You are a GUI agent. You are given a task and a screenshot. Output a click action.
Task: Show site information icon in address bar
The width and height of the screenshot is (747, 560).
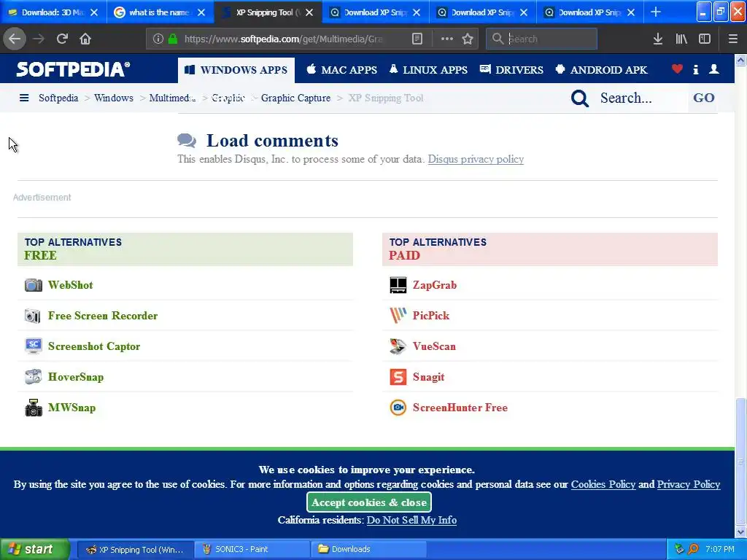[158, 39]
